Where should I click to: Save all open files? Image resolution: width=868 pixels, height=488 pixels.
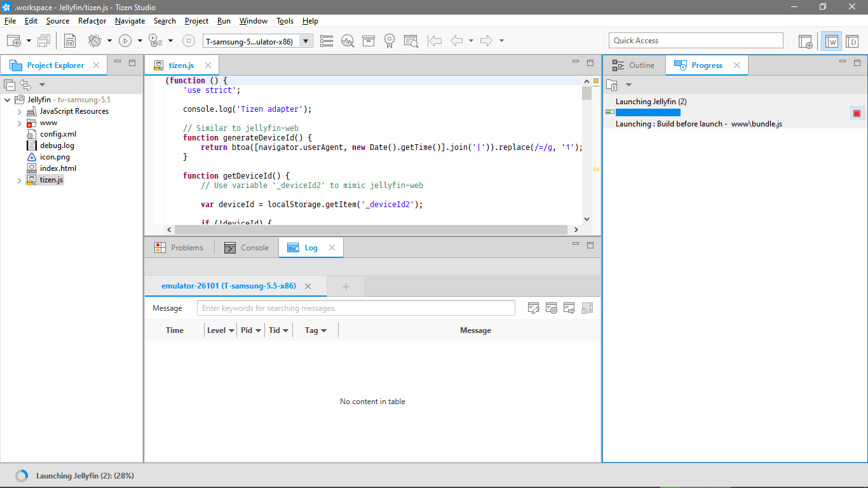[43, 41]
